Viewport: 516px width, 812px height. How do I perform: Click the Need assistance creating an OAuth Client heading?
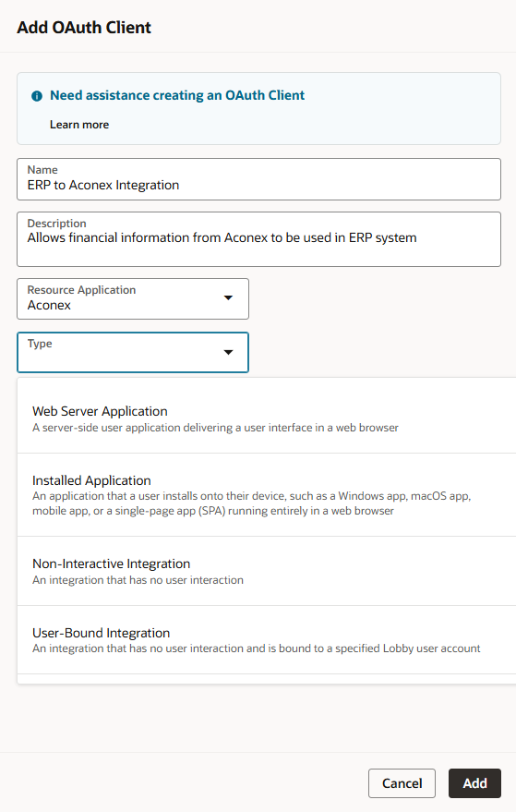pos(177,95)
